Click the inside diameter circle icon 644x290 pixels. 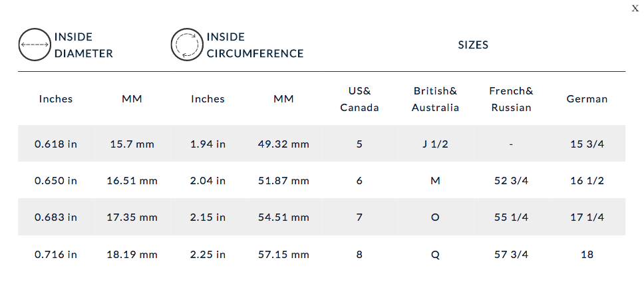coord(35,45)
